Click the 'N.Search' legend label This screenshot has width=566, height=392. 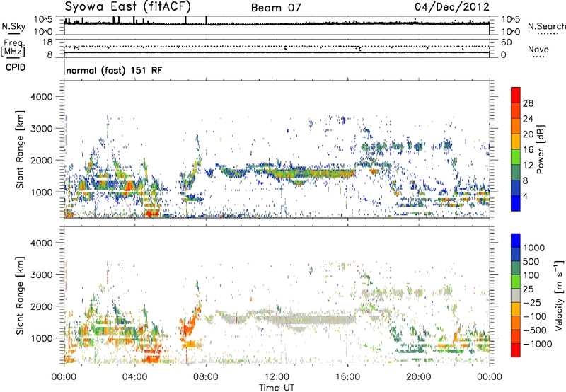coord(547,26)
